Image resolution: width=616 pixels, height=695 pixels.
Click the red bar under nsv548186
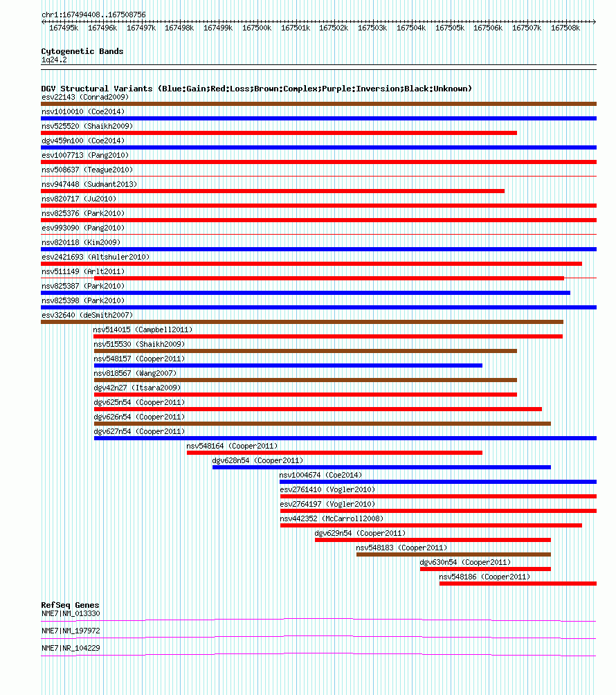pos(518,584)
